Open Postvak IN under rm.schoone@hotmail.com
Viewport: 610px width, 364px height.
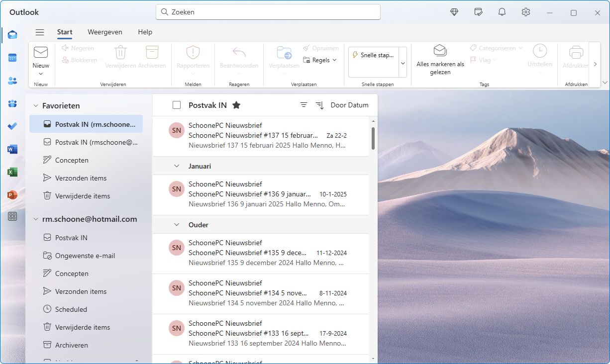click(x=86, y=238)
